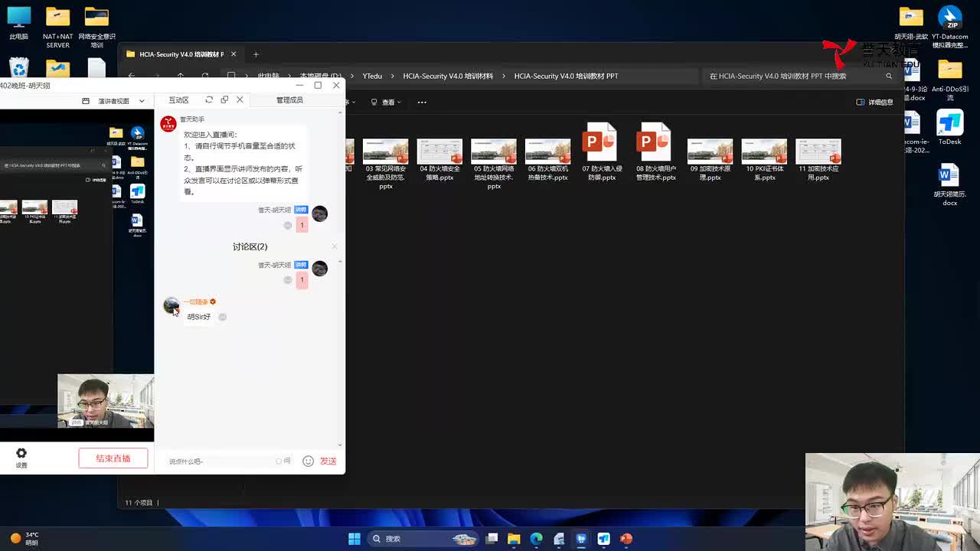
Task: Click the 一切随缘 user avatar
Action: (171, 305)
